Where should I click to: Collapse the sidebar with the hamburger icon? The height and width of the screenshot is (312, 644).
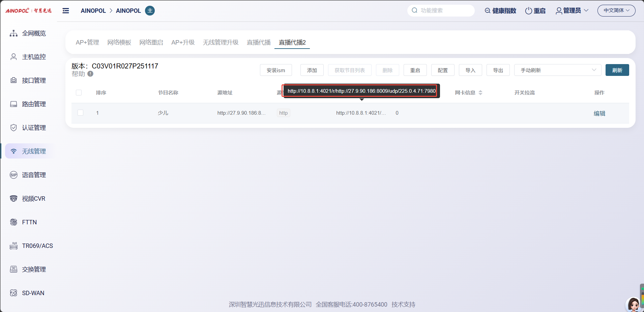pos(66,11)
